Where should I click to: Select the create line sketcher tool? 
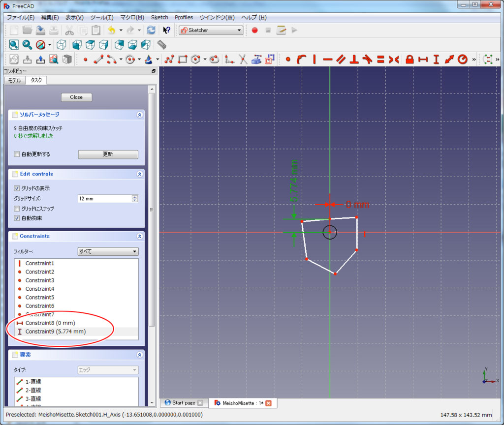click(x=98, y=60)
